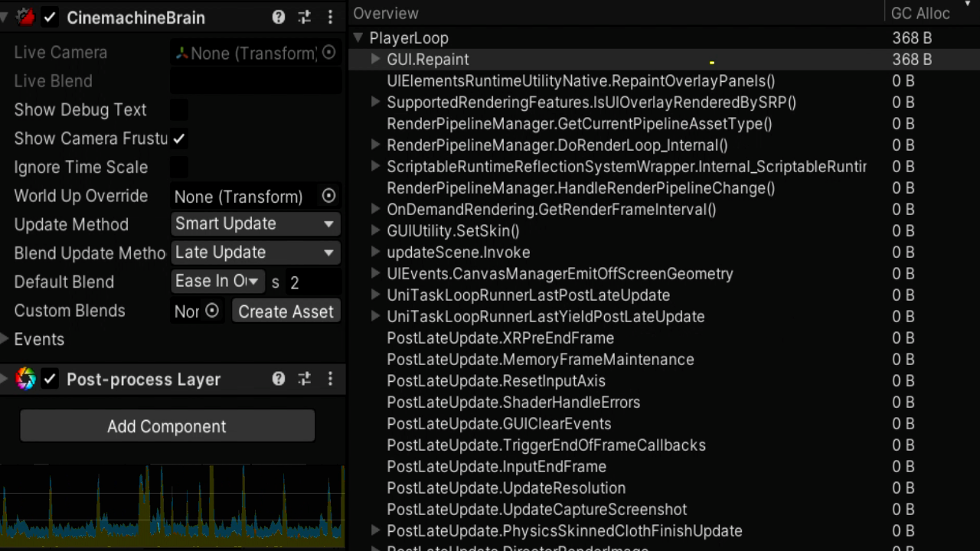Collapse the PlayerLoop row
The width and height of the screenshot is (980, 551).
[358, 37]
